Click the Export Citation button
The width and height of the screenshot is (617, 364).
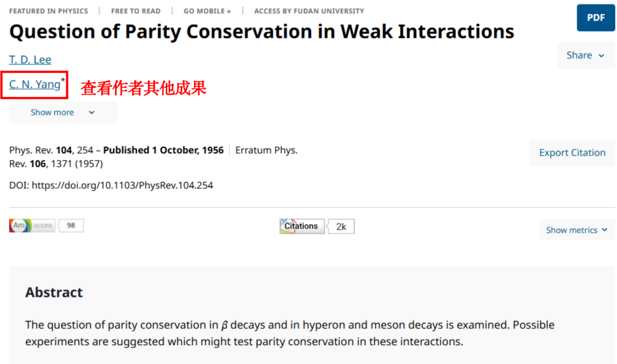(572, 152)
